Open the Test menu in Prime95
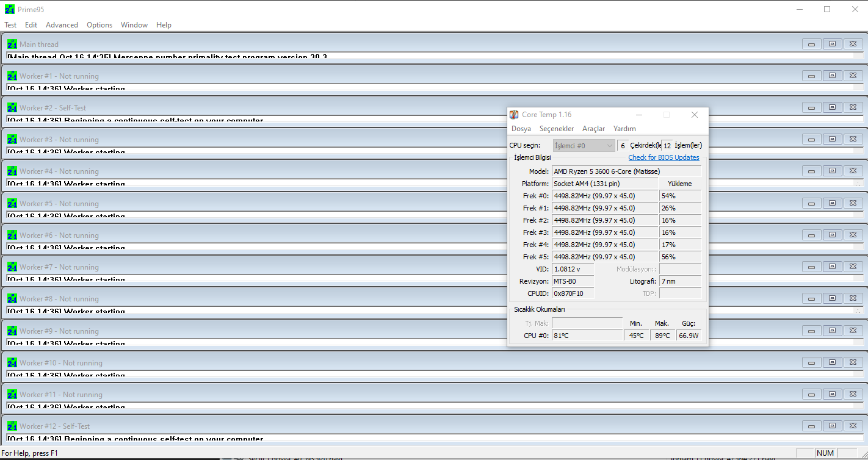 click(10, 25)
